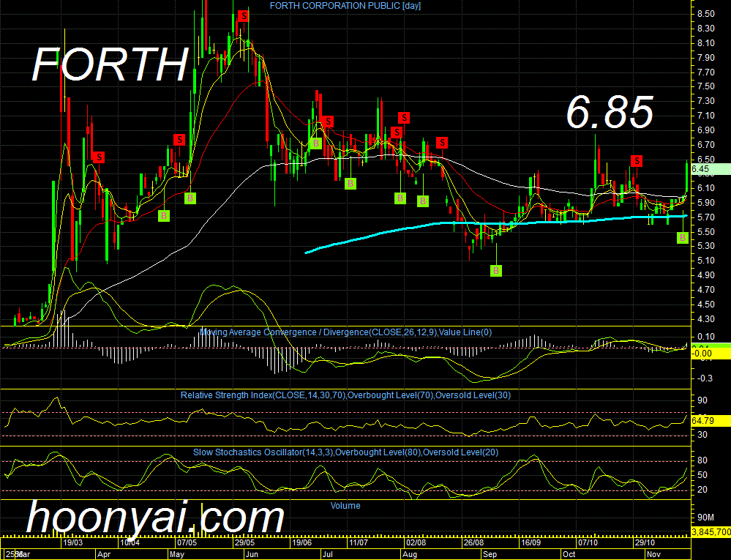Select the B buy marker above the 07/05 date
731x560 pixels.
pyautogui.click(x=190, y=198)
